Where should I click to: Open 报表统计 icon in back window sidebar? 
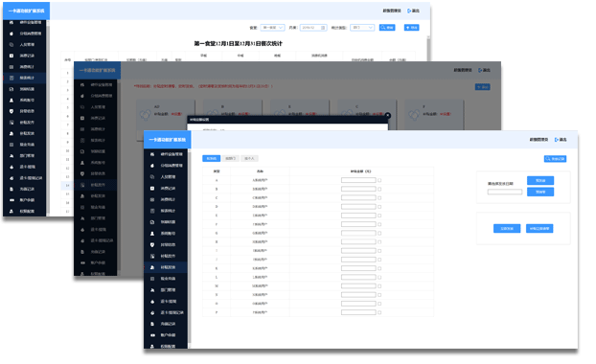click(11, 78)
